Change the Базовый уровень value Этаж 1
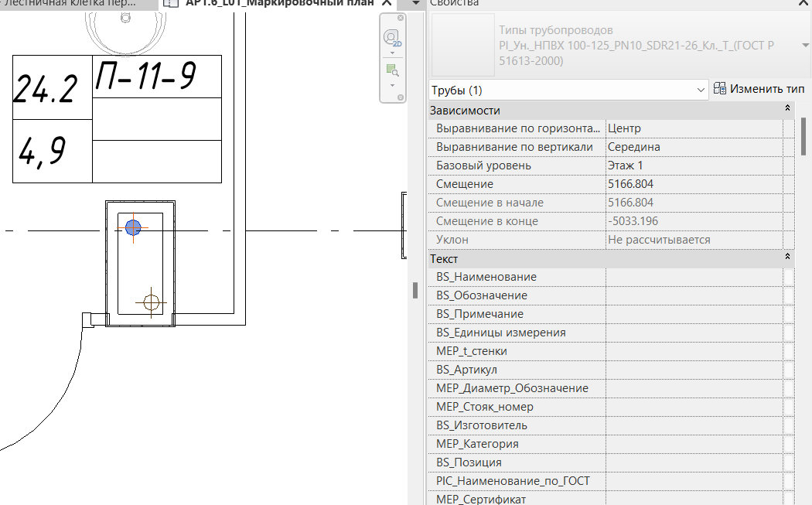Screen dimensions: 812x505 click(694, 165)
